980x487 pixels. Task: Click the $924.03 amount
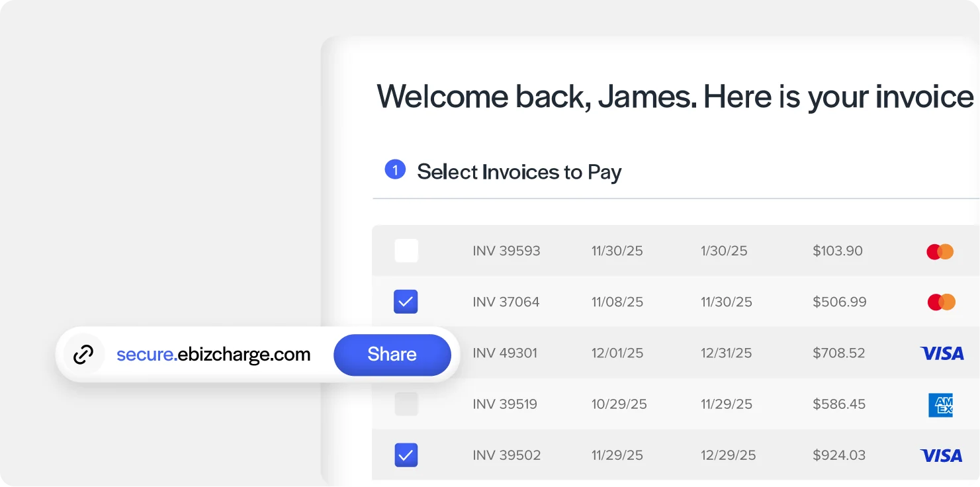840,455
